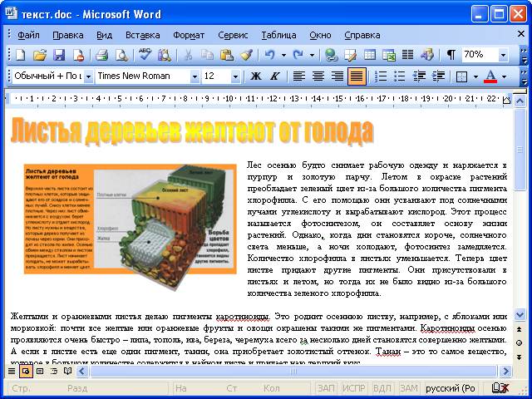This screenshot has height=399, width=532.
Task: Click the Permission icon next to Save
Action: (x=79, y=55)
